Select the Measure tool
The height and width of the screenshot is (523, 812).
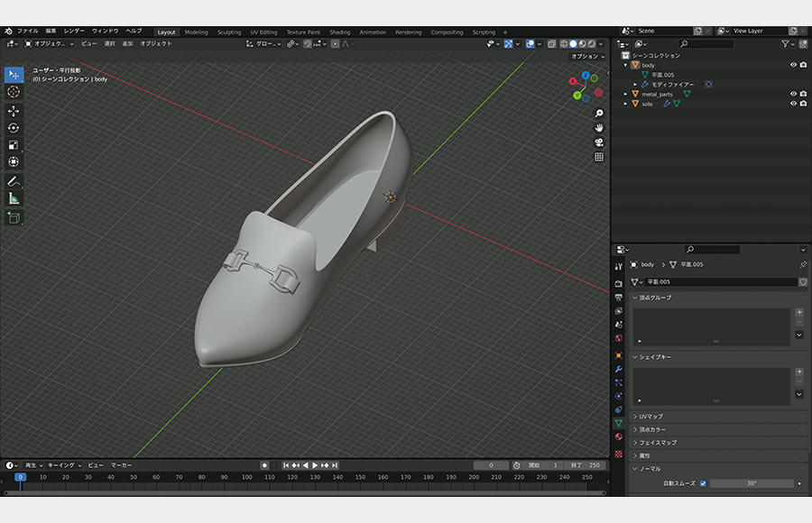(x=14, y=198)
